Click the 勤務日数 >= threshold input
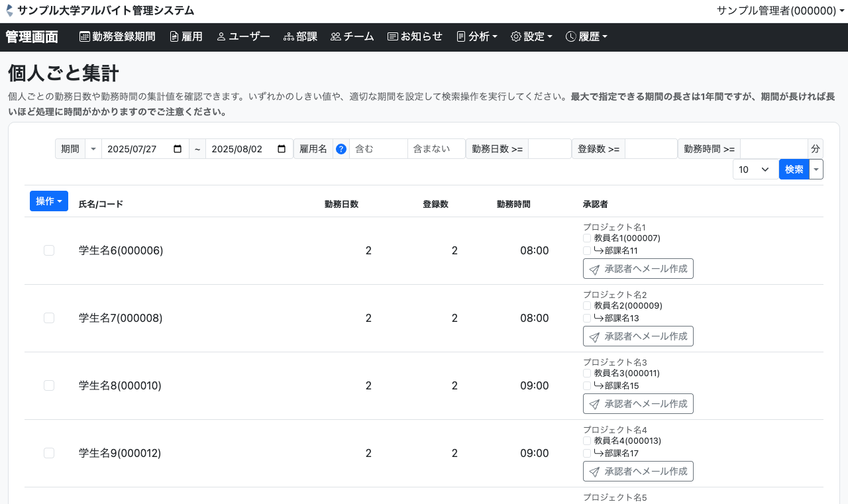The height and width of the screenshot is (504, 848). 550,149
